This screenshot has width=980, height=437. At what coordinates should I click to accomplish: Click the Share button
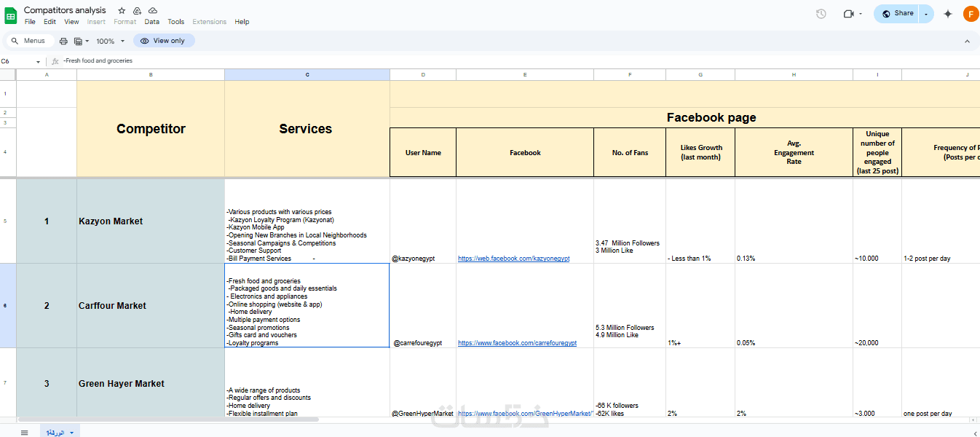pyautogui.click(x=897, y=14)
